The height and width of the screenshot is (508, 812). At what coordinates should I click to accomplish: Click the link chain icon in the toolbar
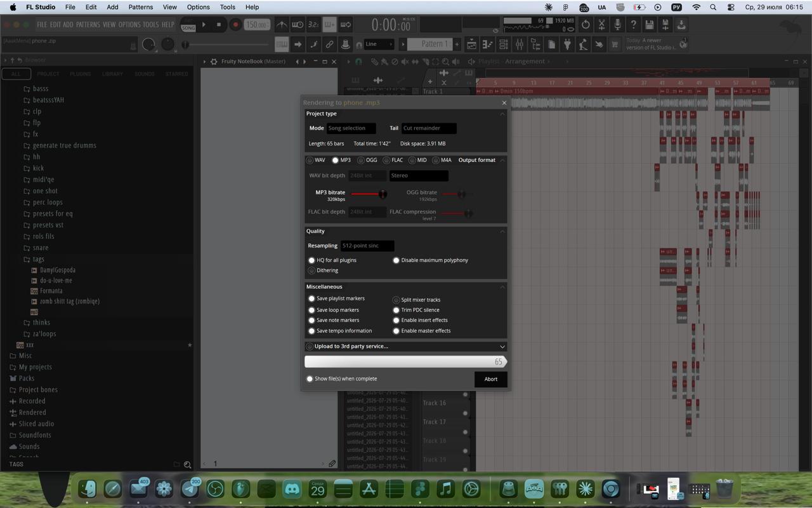click(329, 44)
